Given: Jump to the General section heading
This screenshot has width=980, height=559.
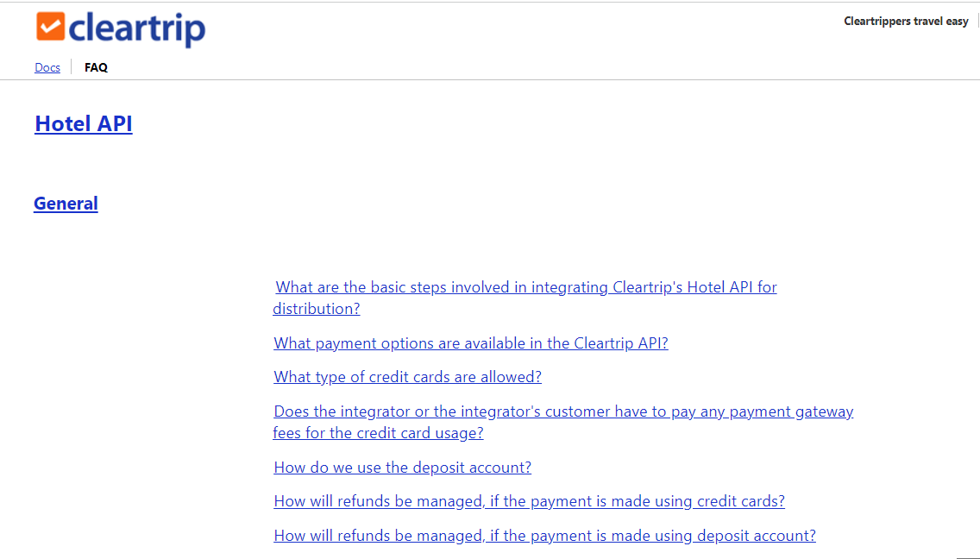Looking at the screenshot, I should 66,204.
